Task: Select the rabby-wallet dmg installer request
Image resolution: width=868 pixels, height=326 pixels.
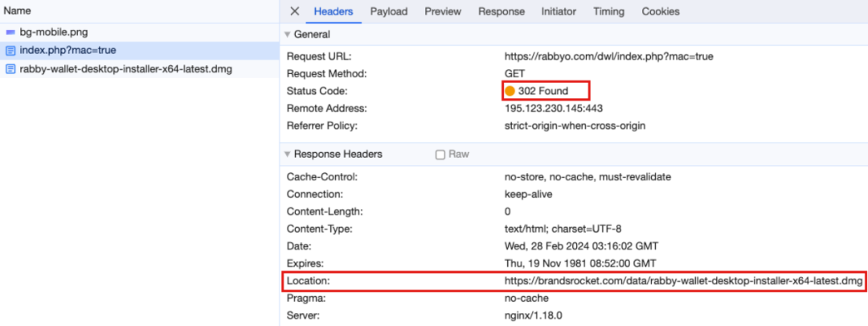Action: [140, 69]
